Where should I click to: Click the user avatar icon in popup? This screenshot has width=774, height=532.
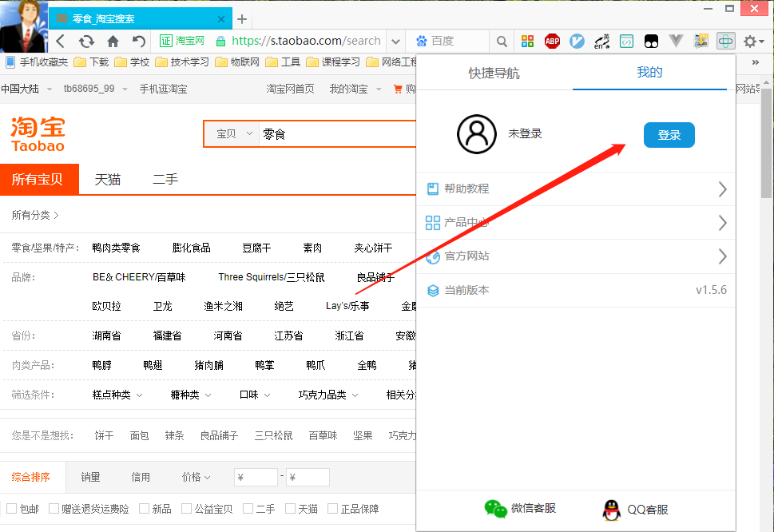point(476,134)
